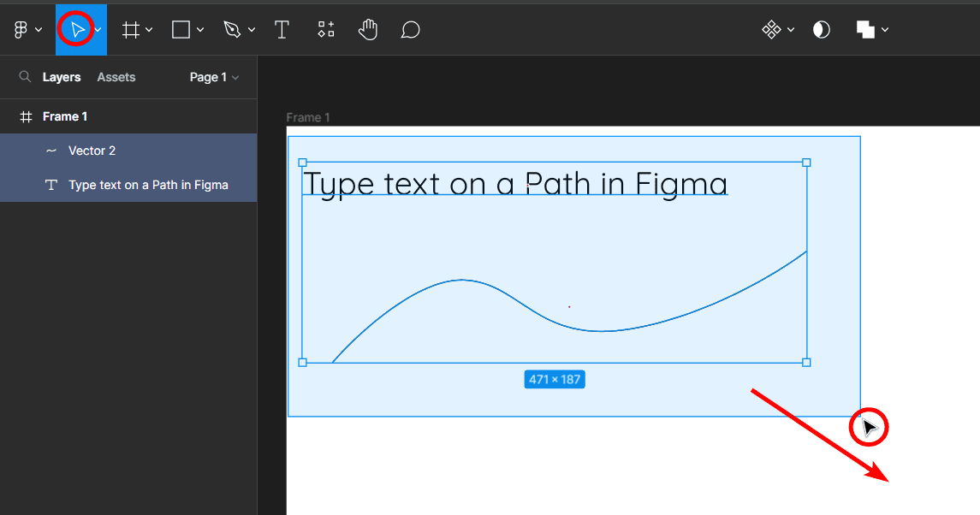Open the Page 1 dropdown

(x=214, y=77)
